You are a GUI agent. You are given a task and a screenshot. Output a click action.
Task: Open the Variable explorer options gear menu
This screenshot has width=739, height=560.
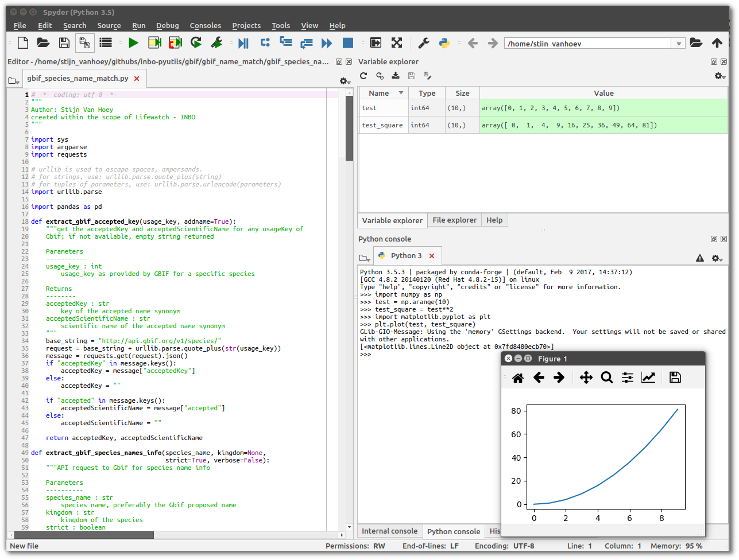click(x=719, y=76)
